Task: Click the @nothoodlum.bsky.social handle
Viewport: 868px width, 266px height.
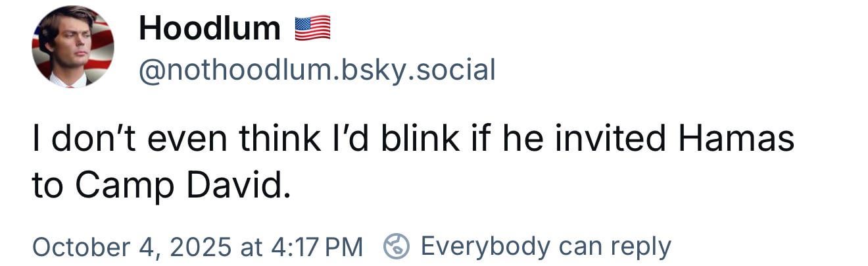Action: tap(316, 69)
